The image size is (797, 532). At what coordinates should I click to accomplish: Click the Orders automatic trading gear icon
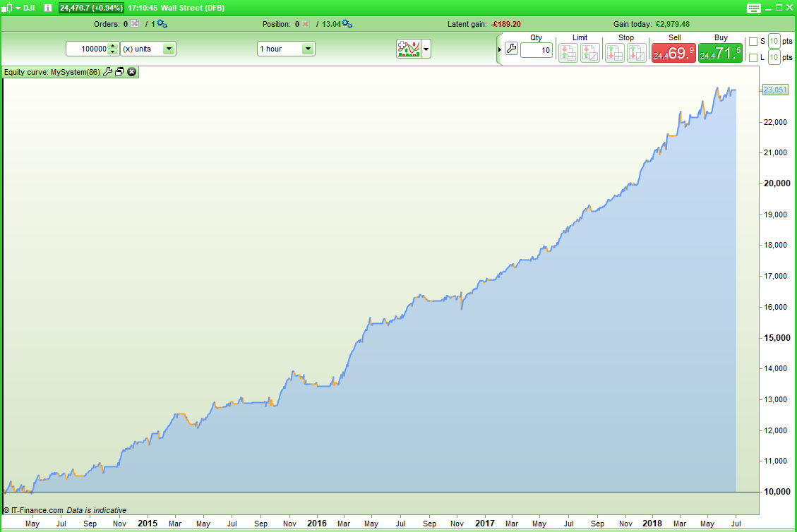coord(162,24)
